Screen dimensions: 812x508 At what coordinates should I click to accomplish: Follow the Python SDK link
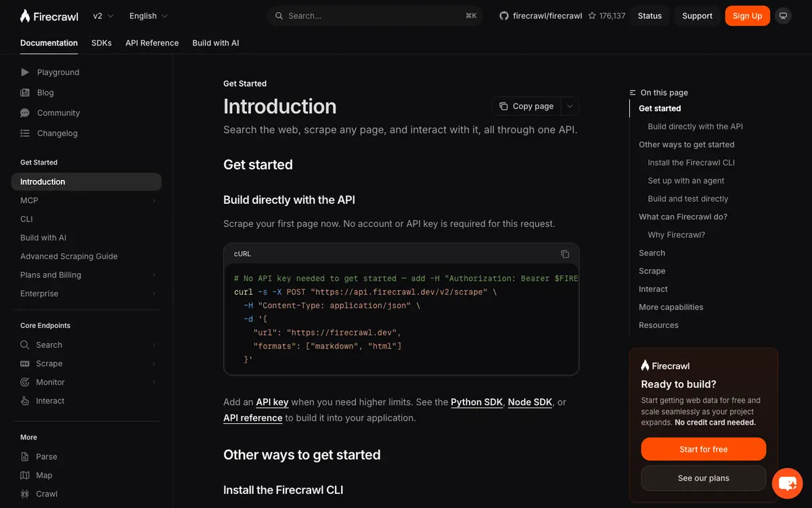coord(476,402)
